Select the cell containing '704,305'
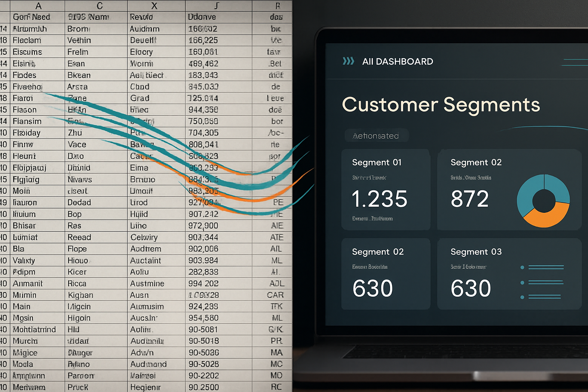 point(219,133)
